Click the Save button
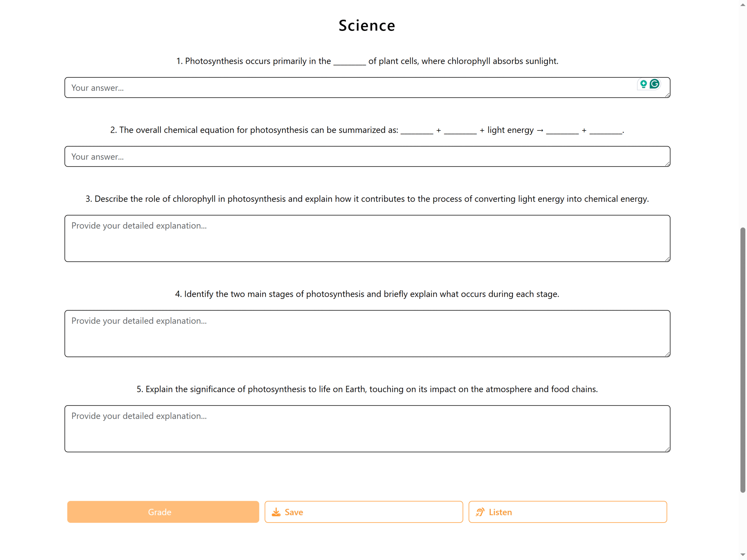This screenshot has width=747, height=560. 364,512
